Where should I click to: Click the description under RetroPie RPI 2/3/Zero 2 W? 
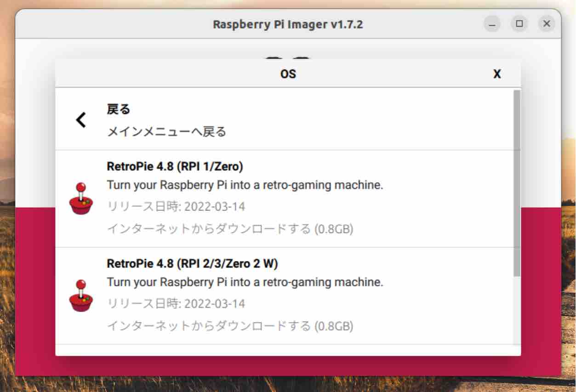coord(245,282)
